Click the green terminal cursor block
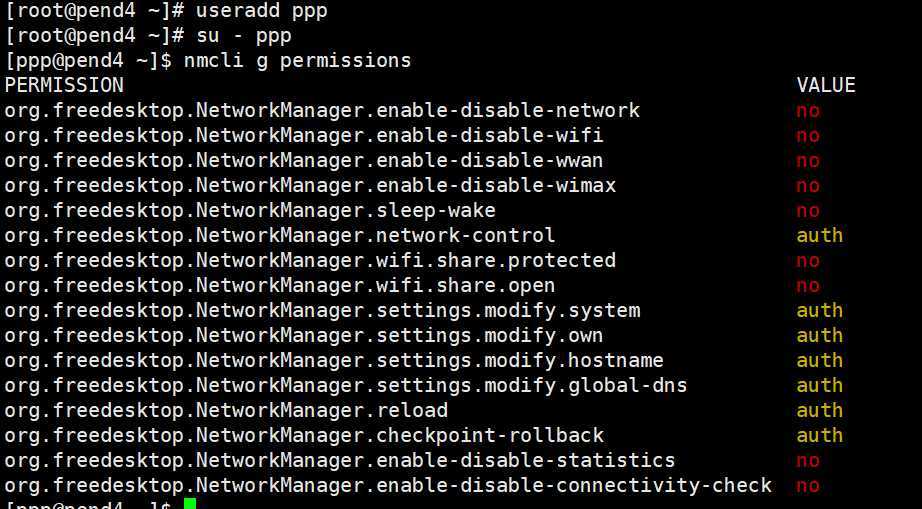This screenshot has height=509, width=922. 190,504
